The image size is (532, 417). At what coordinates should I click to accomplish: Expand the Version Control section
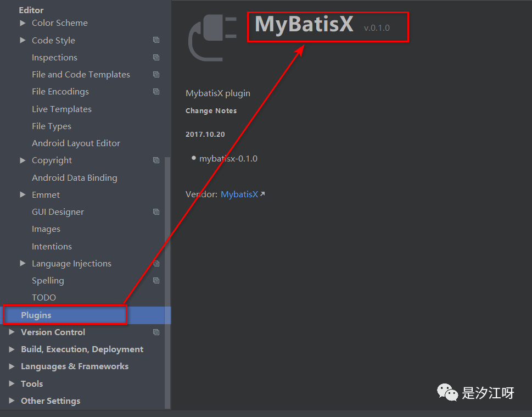click(x=12, y=332)
